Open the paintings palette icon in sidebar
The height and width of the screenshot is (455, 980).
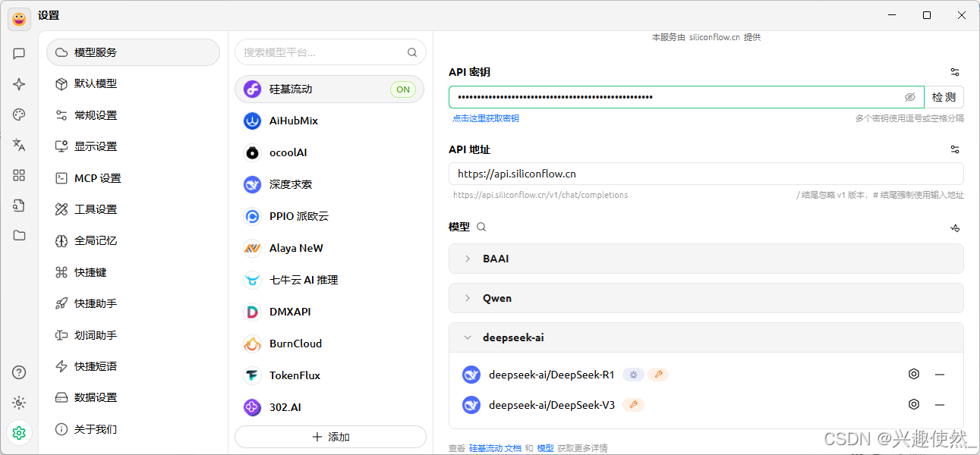[19, 115]
